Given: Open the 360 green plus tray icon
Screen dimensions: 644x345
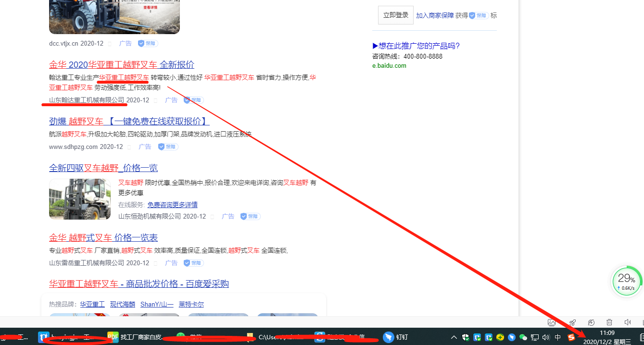Looking at the screenshot, I should click(501, 337).
